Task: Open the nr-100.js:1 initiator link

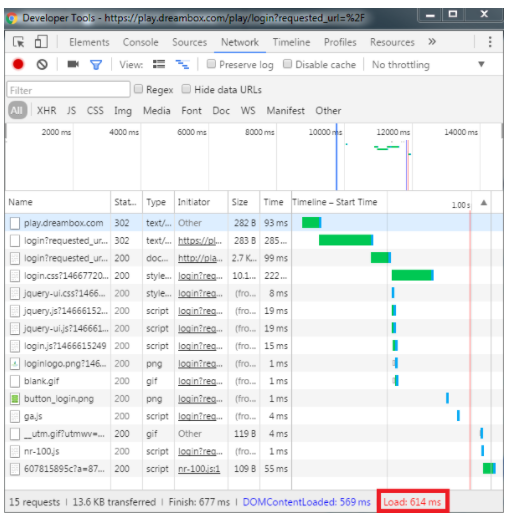Action: [x=199, y=469]
